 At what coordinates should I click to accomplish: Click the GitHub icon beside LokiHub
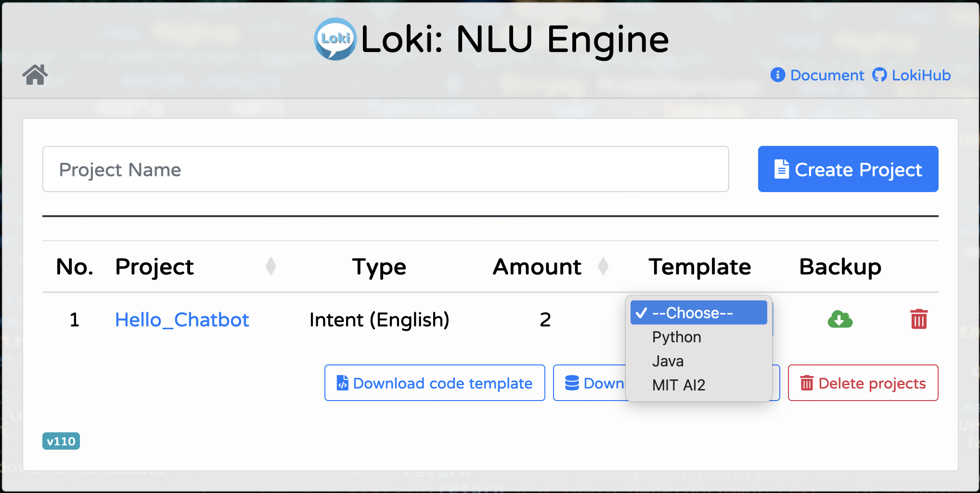click(x=879, y=75)
